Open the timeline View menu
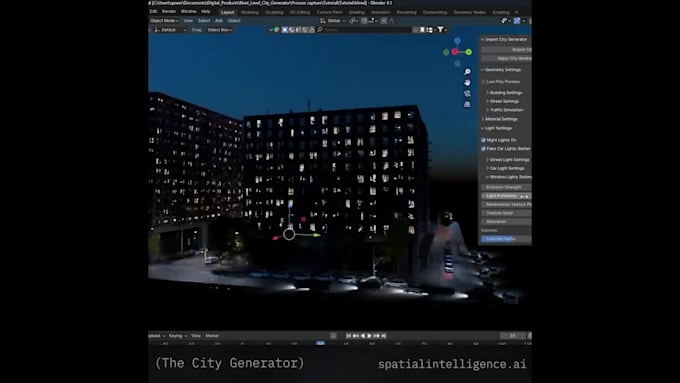The height and width of the screenshot is (383, 680). pyautogui.click(x=196, y=336)
